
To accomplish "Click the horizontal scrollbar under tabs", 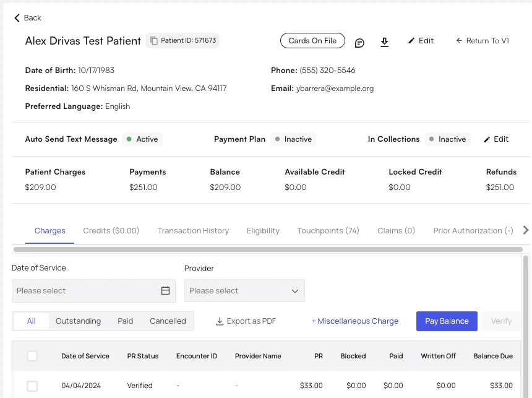I will (x=267, y=249).
